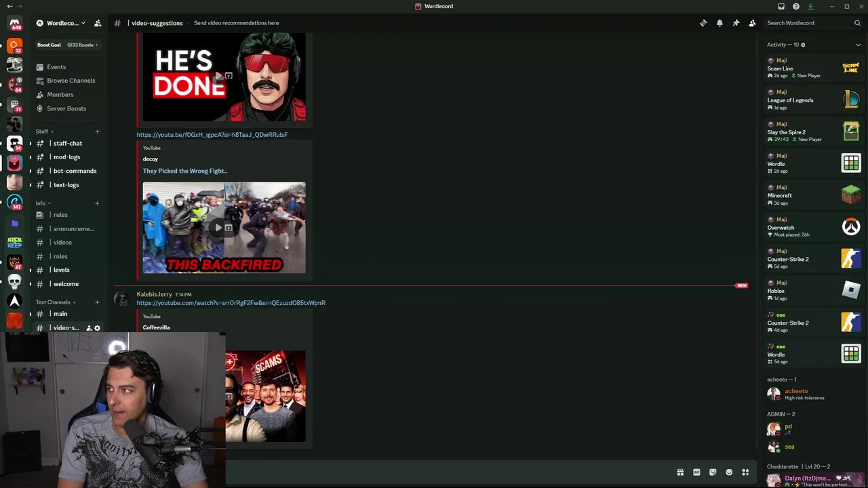The height and width of the screenshot is (488, 868).
Task: Open Maji's Overwatch activity card
Action: click(813, 228)
